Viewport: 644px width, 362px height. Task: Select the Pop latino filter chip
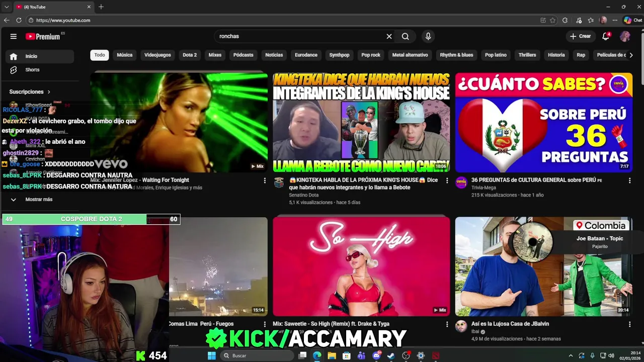tap(496, 55)
